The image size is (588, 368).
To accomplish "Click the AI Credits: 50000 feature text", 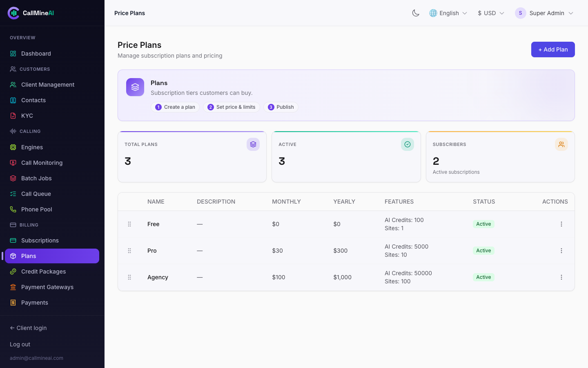I will (x=408, y=273).
